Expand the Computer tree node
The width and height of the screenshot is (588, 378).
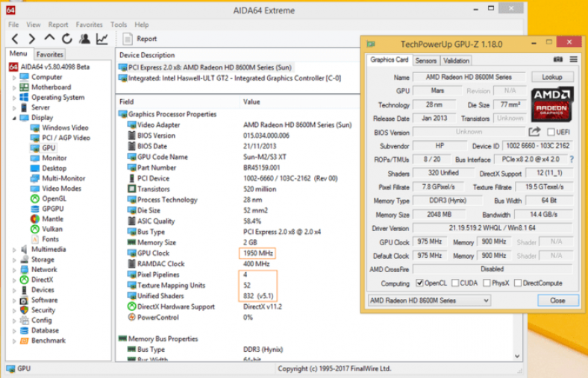point(14,78)
